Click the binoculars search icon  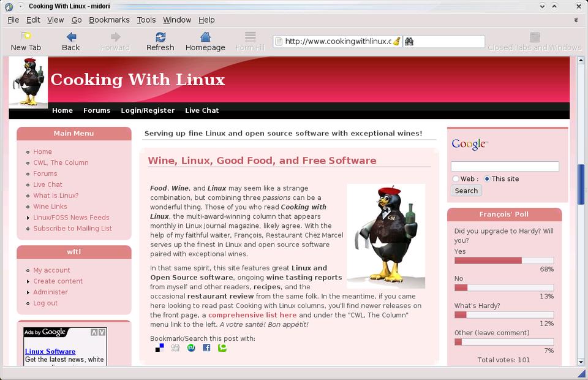point(409,41)
